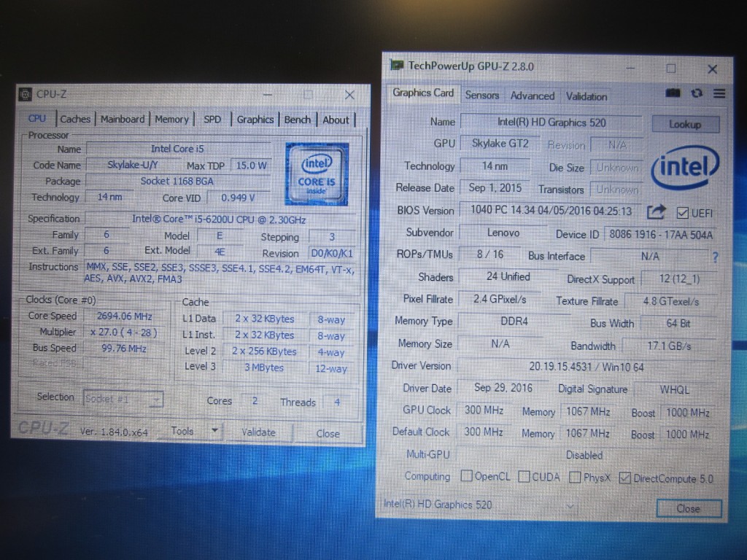
Task: Open the Mainboard tab
Action: coord(123,119)
